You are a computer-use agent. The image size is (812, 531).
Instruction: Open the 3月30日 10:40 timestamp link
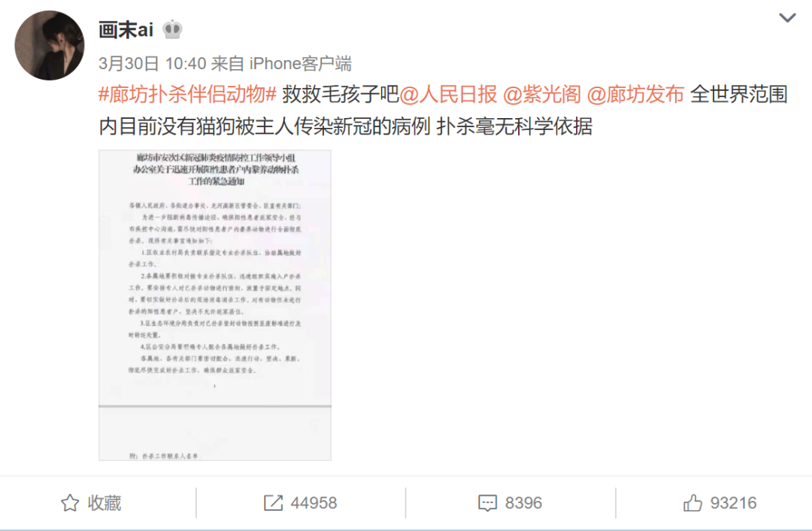152,64
